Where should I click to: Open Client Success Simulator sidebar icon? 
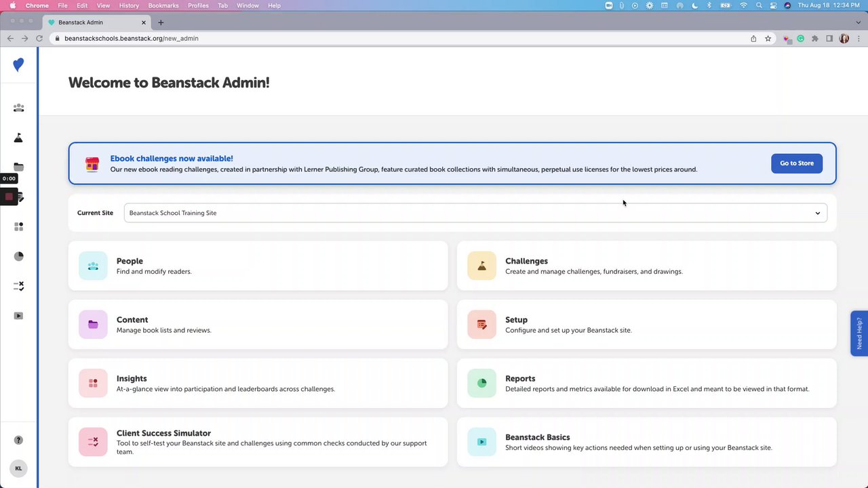click(18, 286)
